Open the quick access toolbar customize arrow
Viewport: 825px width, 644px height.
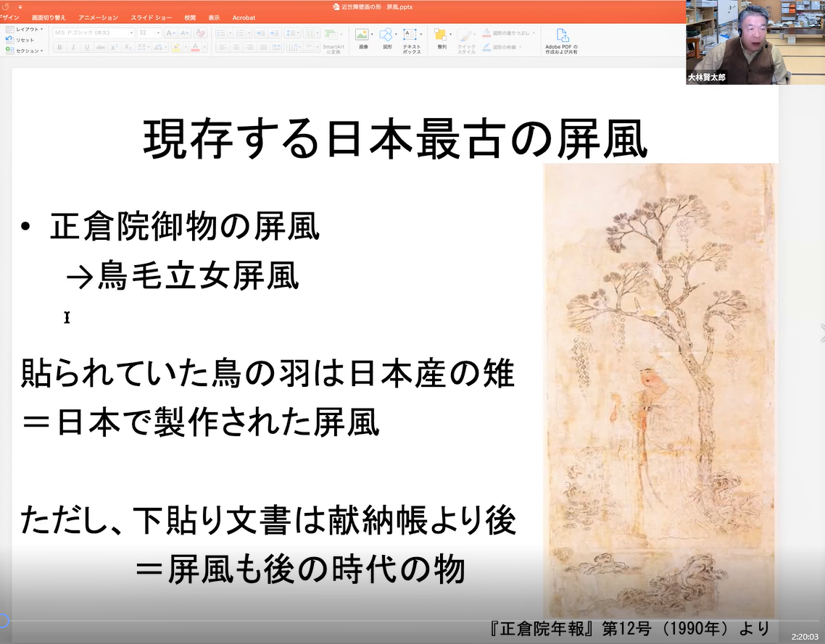pos(20,7)
